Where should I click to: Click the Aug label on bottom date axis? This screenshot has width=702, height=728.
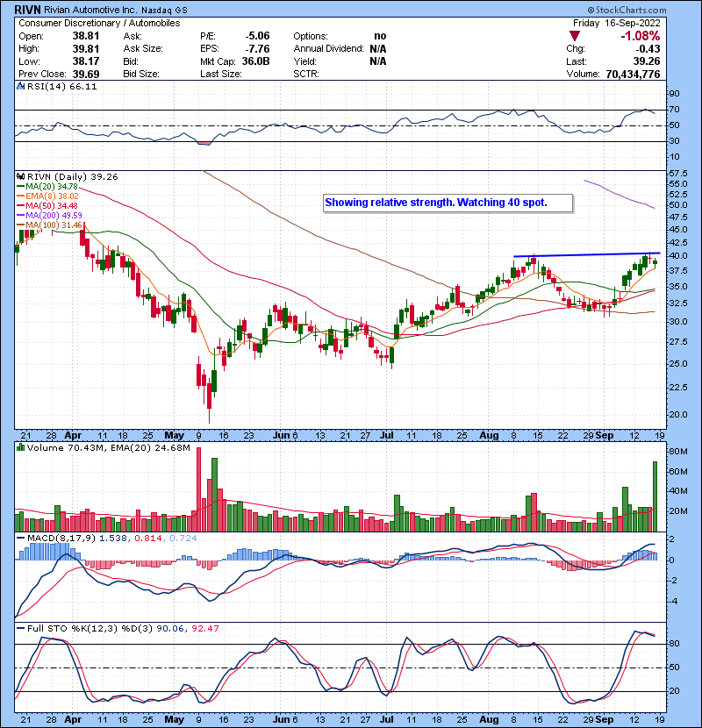tap(489, 719)
